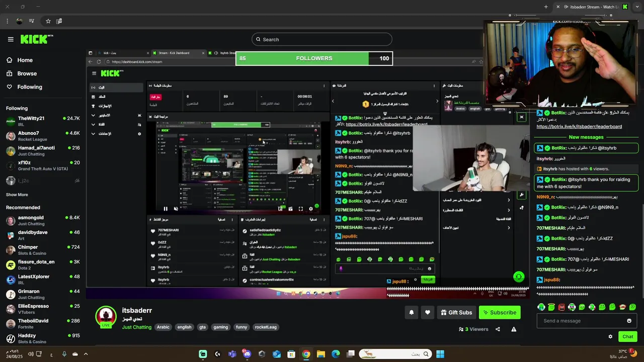Click davidbydave channel avatar
This screenshot has height=362, width=644.
(x=11, y=235)
